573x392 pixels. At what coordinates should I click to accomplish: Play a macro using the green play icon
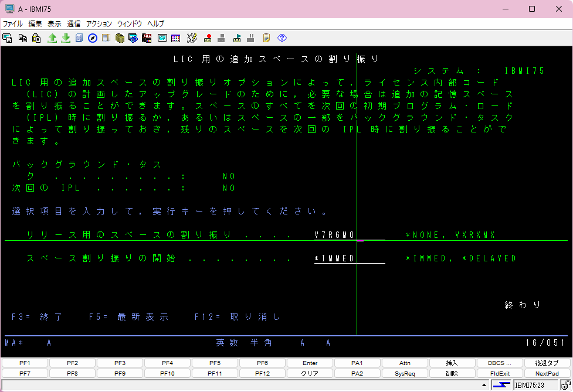pos(237,38)
